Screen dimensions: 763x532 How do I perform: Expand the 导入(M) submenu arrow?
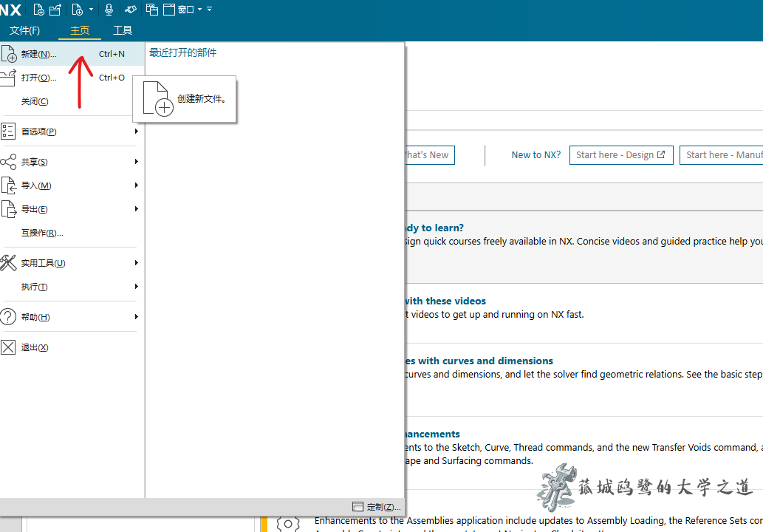(136, 185)
